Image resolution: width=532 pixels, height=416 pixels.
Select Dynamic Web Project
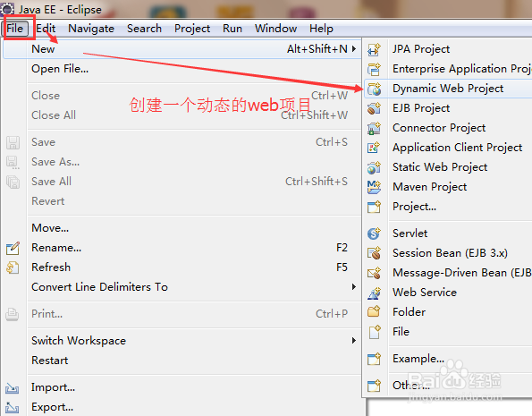pos(448,89)
